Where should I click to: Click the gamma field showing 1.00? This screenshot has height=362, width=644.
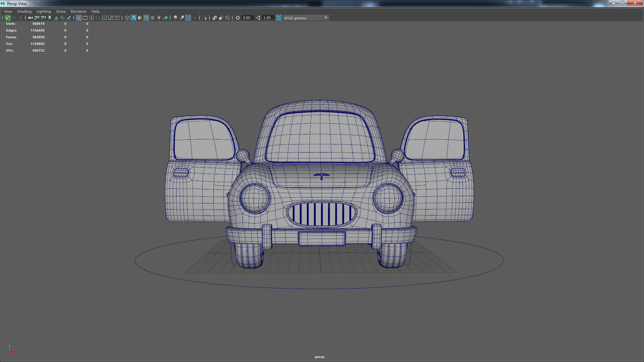tap(267, 18)
